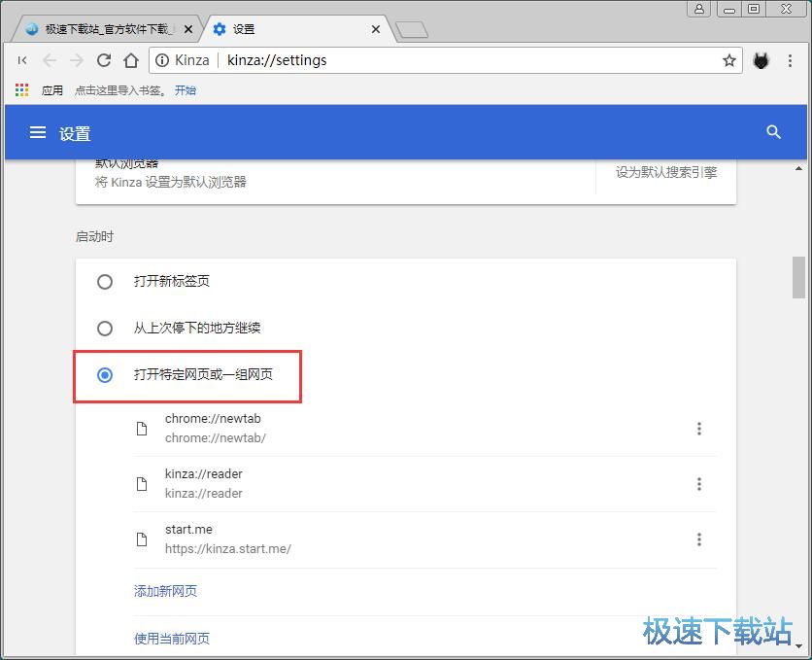The width and height of the screenshot is (812, 660).
Task: Open the browser main menu (three dots)
Action: 790,60
